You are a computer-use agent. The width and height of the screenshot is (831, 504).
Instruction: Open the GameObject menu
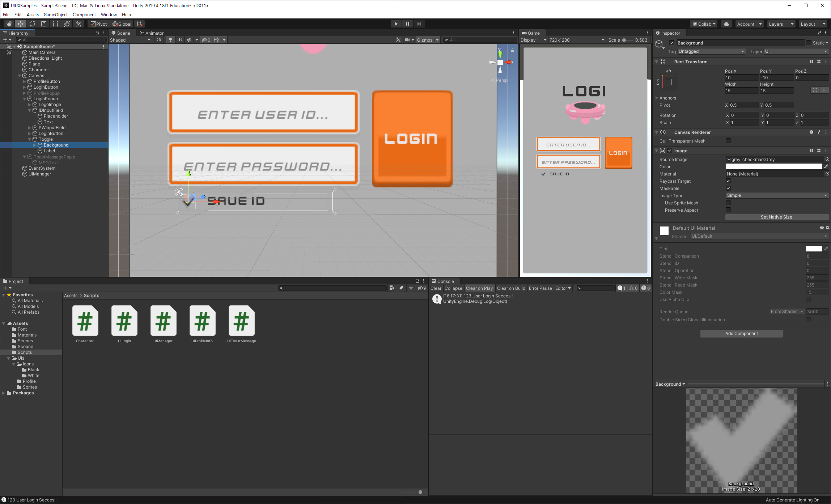(x=55, y=15)
